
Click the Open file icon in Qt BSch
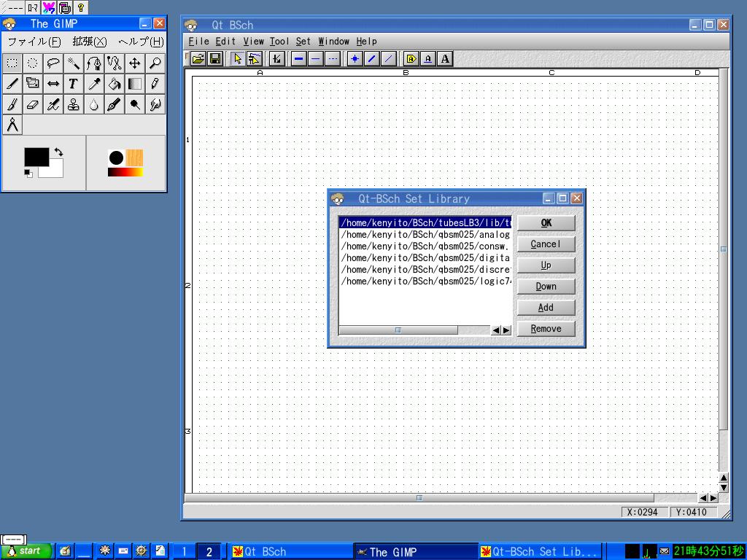198,59
